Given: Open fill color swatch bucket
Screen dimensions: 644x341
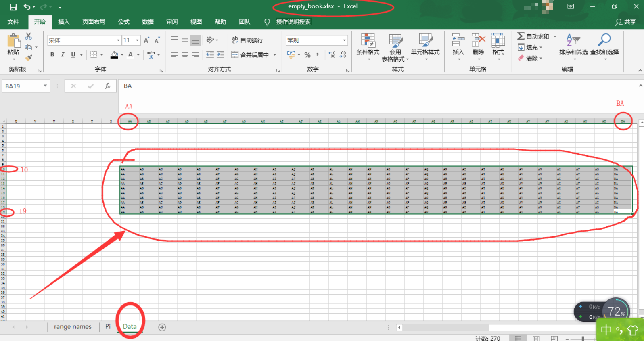Looking at the screenshot, I should pyautogui.click(x=115, y=54).
